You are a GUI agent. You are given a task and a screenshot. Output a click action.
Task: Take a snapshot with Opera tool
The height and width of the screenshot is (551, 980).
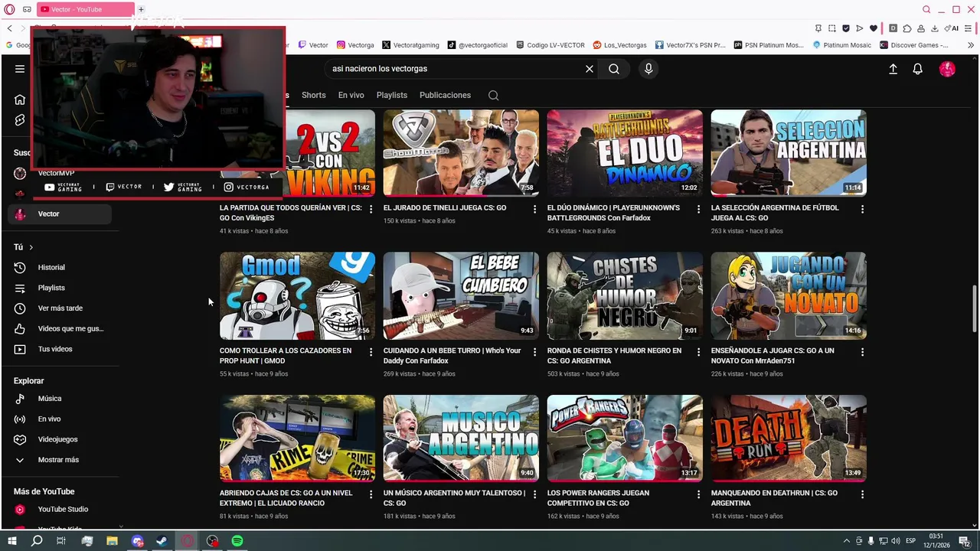tap(832, 28)
